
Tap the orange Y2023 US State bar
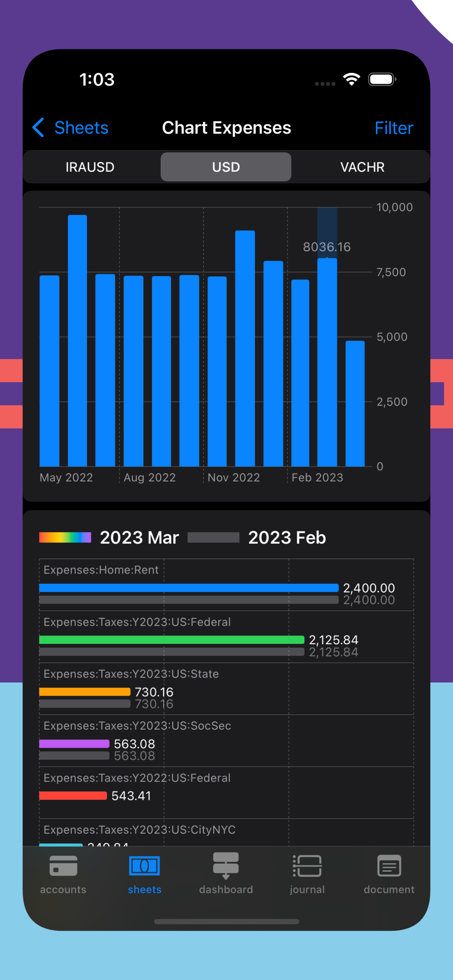[x=85, y=692]
